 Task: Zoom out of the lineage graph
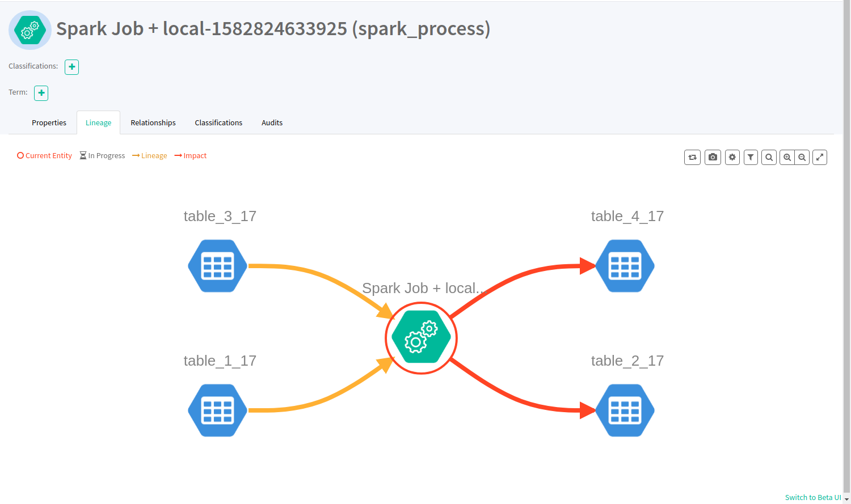pyautogui.click(x=802, y=157)
